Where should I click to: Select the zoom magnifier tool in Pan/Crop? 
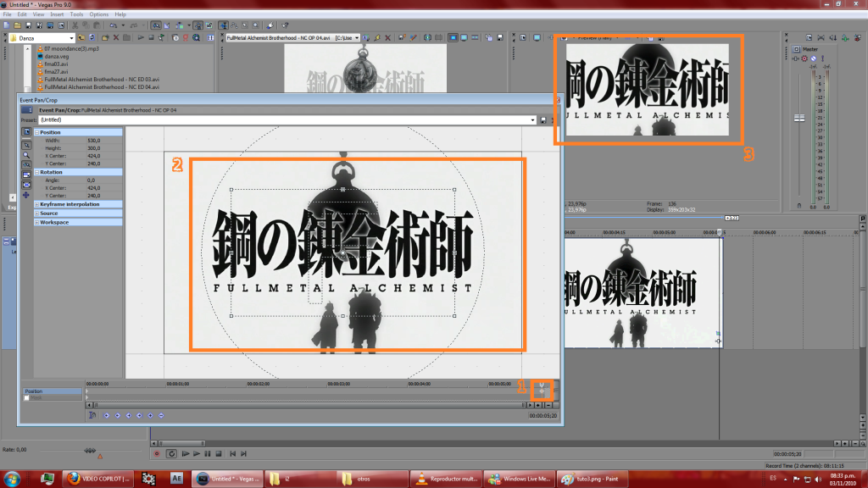pos(26,156)
